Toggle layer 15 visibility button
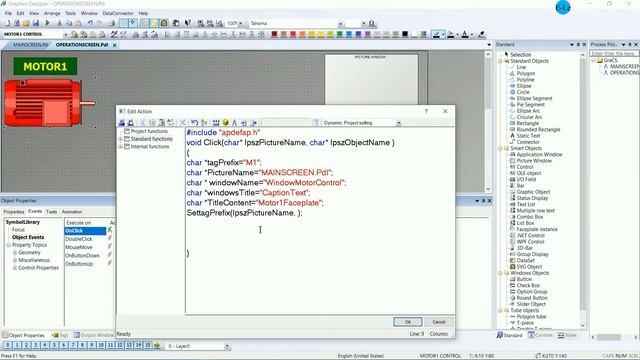 click(147, 346)
